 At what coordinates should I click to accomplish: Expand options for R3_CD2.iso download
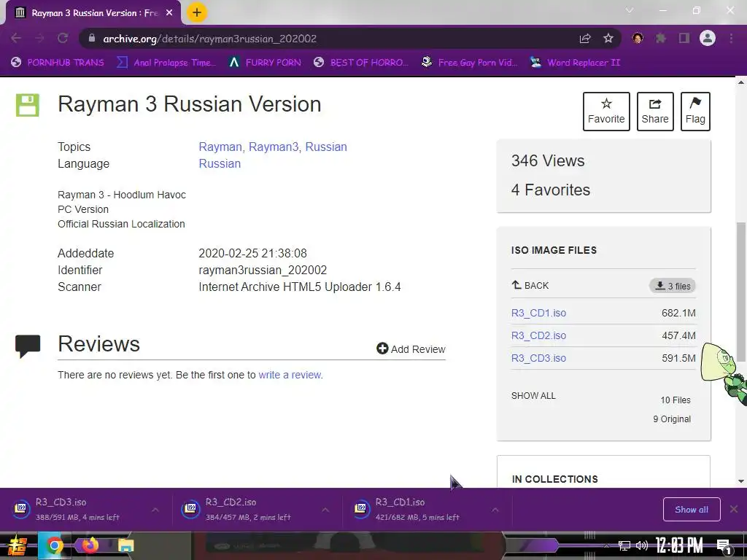coord(325,510)
